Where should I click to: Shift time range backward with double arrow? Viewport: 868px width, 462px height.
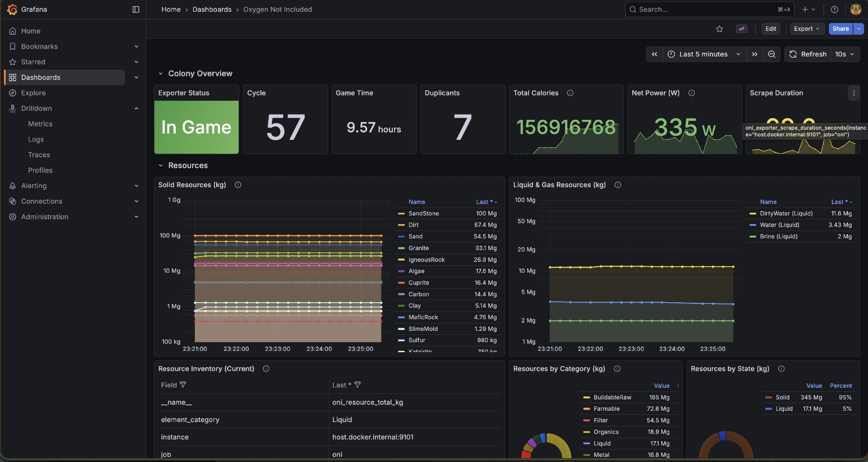(654, 54)
